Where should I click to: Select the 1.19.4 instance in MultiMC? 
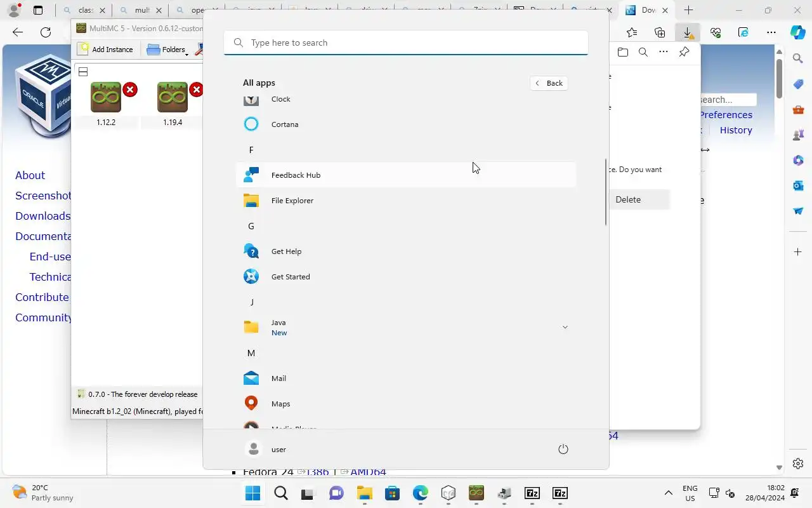pyautogui.click(x=173, y=104)
